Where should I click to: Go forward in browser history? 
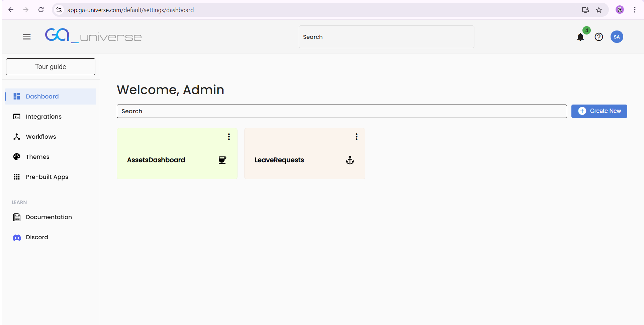pyautogui.click(x=26, y=10)
